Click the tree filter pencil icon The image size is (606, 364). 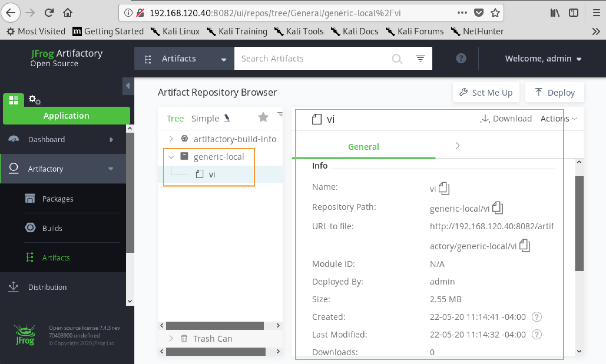tap(227, 119)
